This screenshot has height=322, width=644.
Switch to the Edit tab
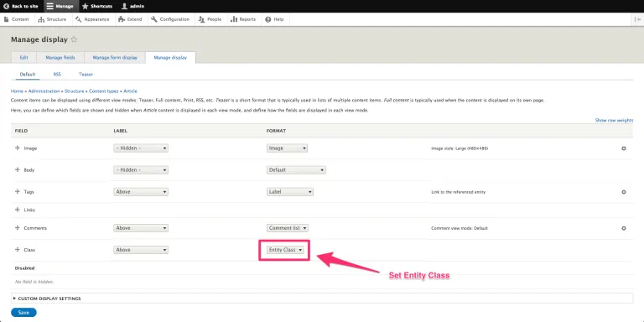[23, 58]
